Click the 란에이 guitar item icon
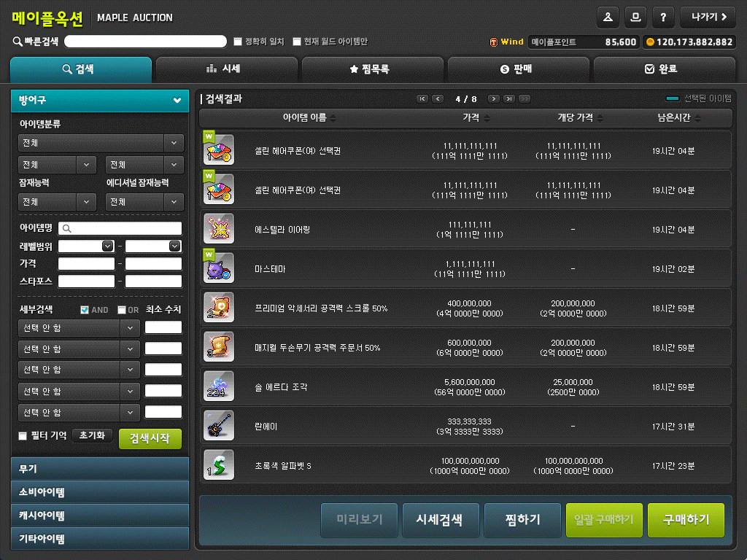 click(x=218, y=426)
